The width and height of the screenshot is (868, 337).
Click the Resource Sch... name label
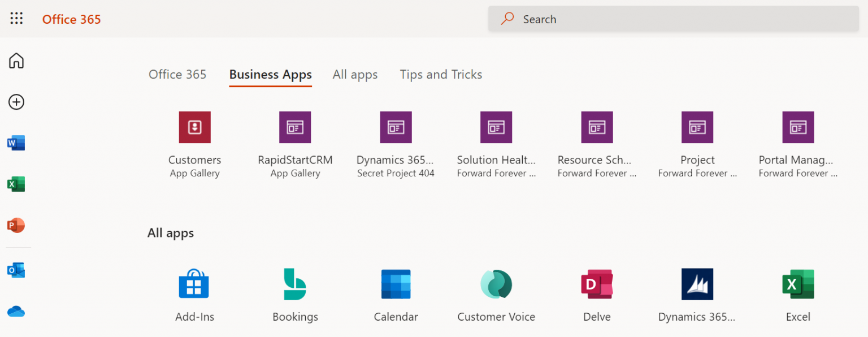click(x=594, y=160)
